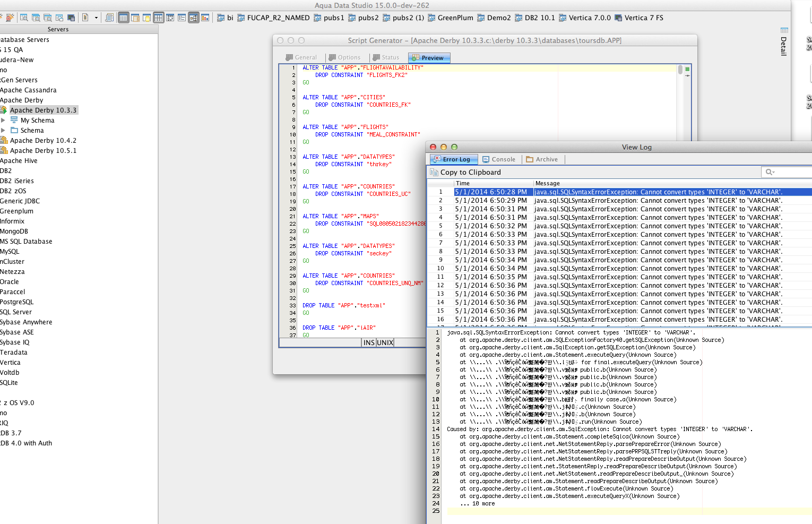Sort log by the Time column header

[x=494, y=184]
